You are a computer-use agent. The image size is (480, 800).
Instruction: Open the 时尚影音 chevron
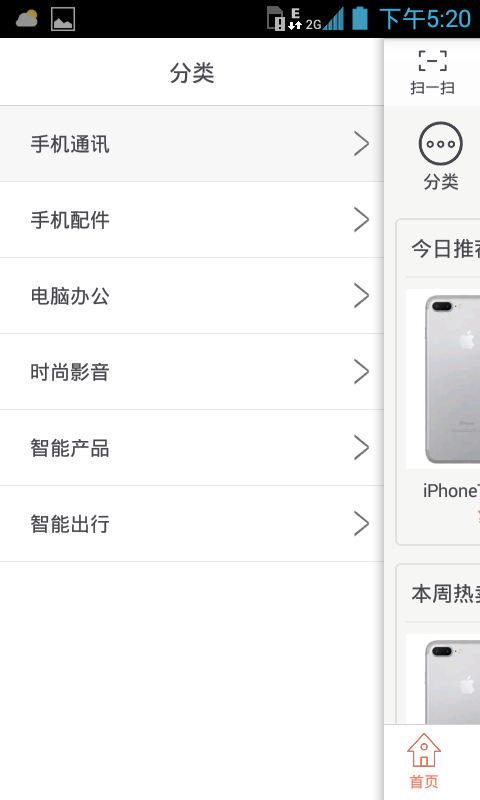pyautogui.click(x=362, y=371)
